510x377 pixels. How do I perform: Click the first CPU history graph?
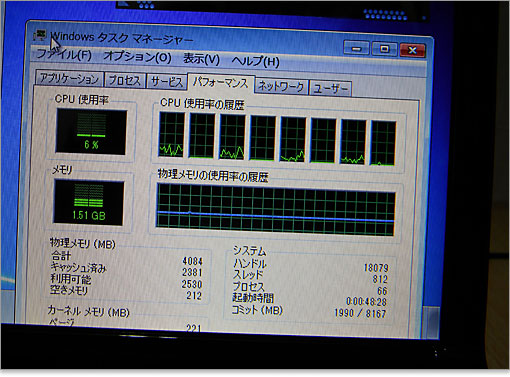pos(171,134)
